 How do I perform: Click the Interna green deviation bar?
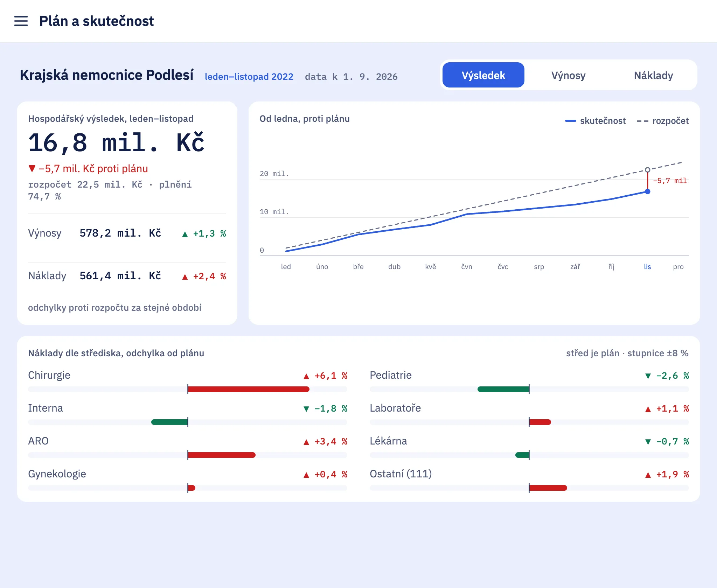coord(169,422)
